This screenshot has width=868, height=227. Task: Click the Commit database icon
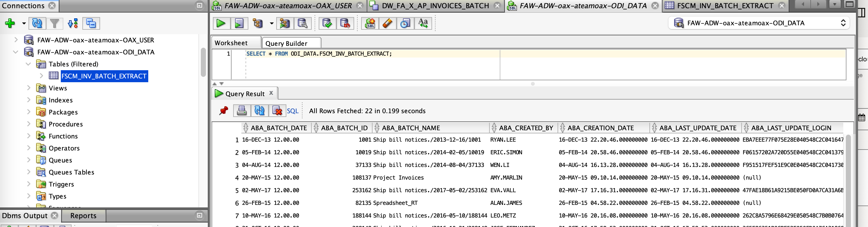pyautogui.click(x=327, y=23)
